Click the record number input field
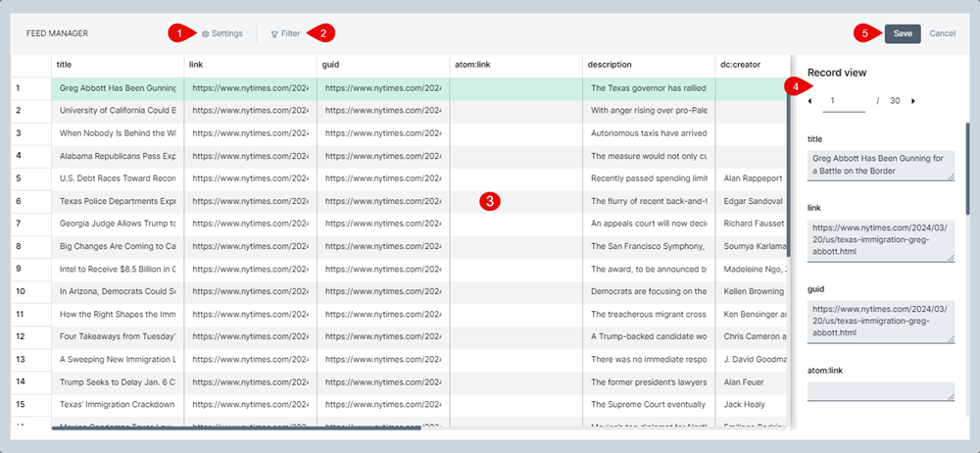The height and width of the screenshot is (453, 980). pos(844,101)
